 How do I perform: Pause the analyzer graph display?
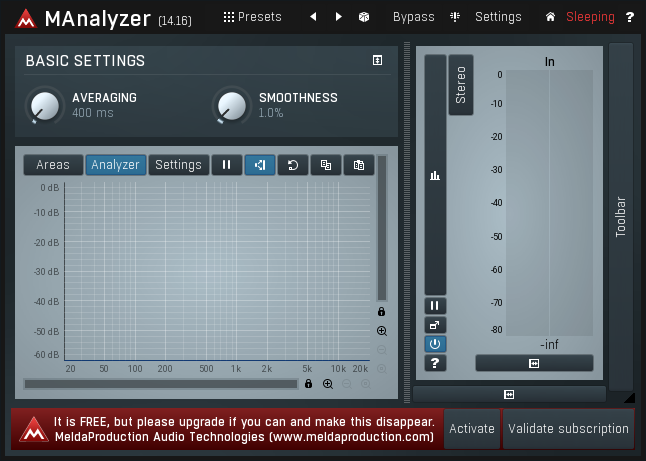click(x=226, y=165)
